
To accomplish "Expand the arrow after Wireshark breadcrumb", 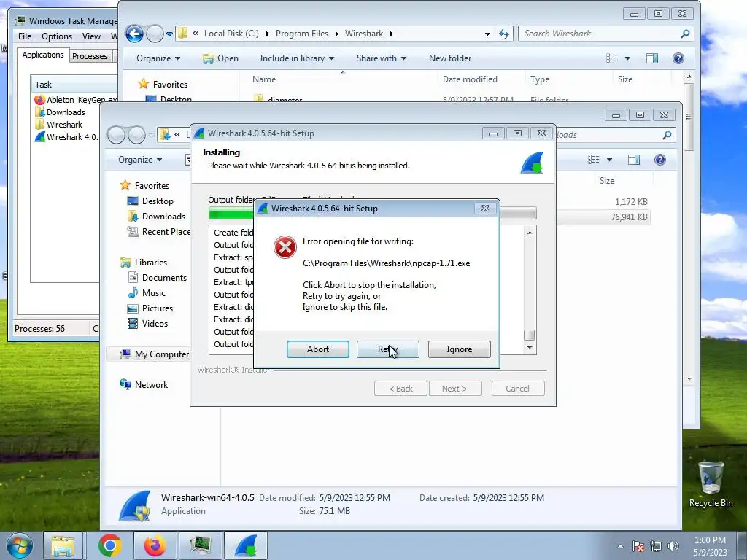I will (x=392, y=34).
